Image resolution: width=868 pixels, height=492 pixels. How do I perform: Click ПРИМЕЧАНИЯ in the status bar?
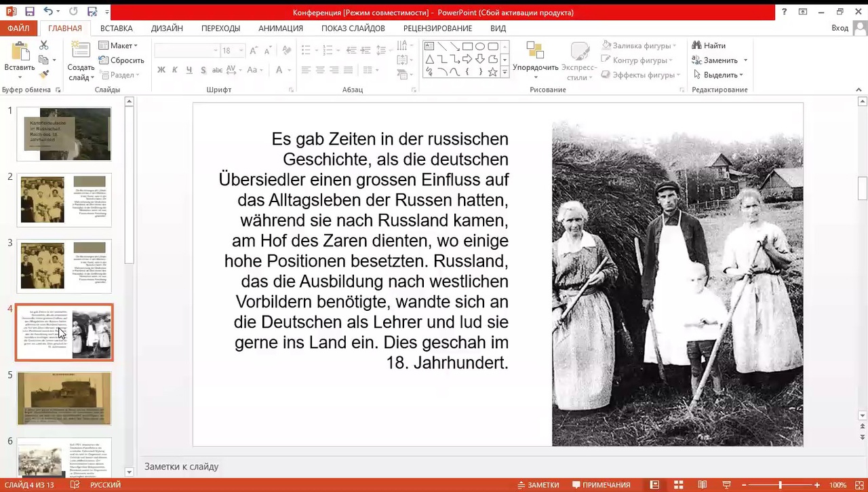tap(601, 485)
